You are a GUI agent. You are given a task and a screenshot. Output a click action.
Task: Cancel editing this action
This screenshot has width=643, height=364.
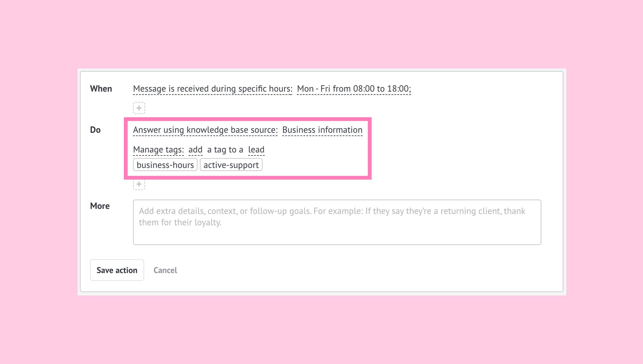(x=165, y=270)
